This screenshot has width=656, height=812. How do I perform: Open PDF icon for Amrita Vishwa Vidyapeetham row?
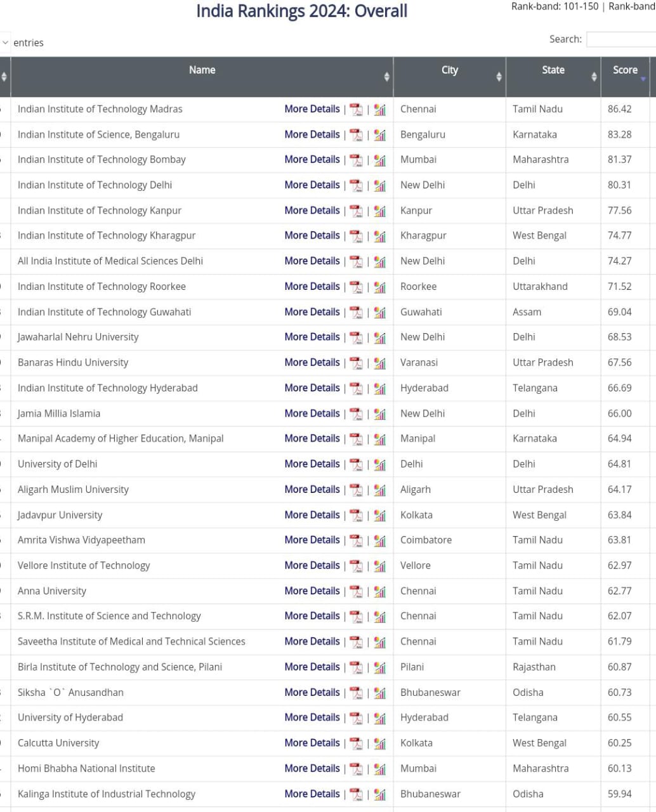(x=356, y=541)
